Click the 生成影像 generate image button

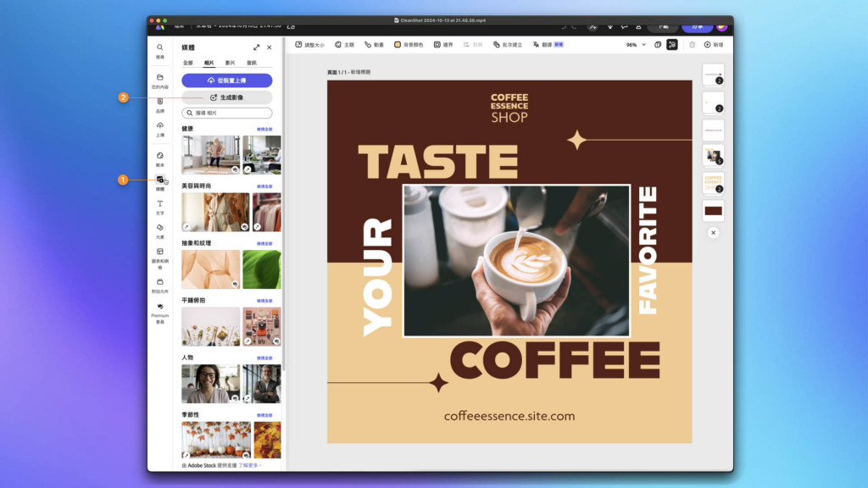[227, 97]
